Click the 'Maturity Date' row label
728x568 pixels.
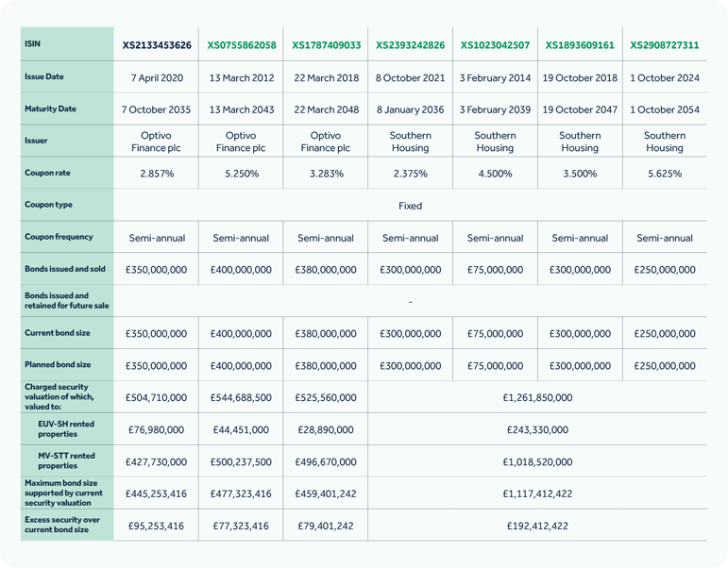pyautogui.click(x=50, y=109)
